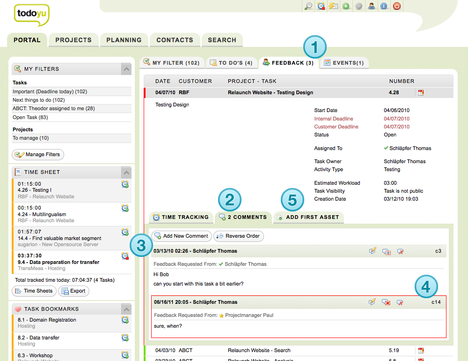Click the calendar icon in the Testing Design row
Viewport: 468px width, 361px height.
pos(421,92)
